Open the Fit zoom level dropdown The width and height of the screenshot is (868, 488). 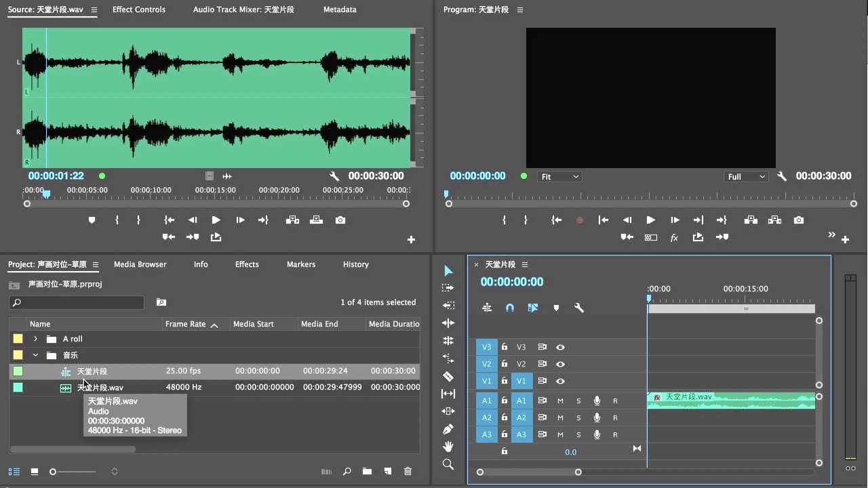pos(560,177)
